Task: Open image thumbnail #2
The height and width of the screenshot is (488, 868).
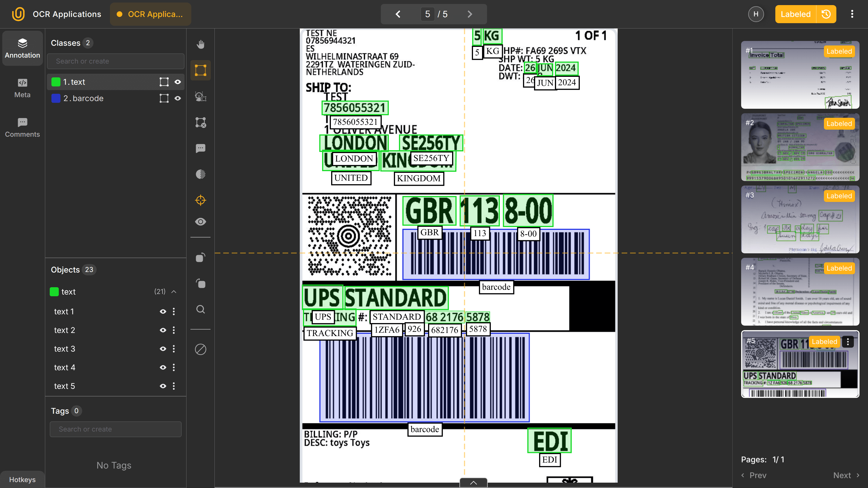Action: pyautogui.click(x=800, y=147)
